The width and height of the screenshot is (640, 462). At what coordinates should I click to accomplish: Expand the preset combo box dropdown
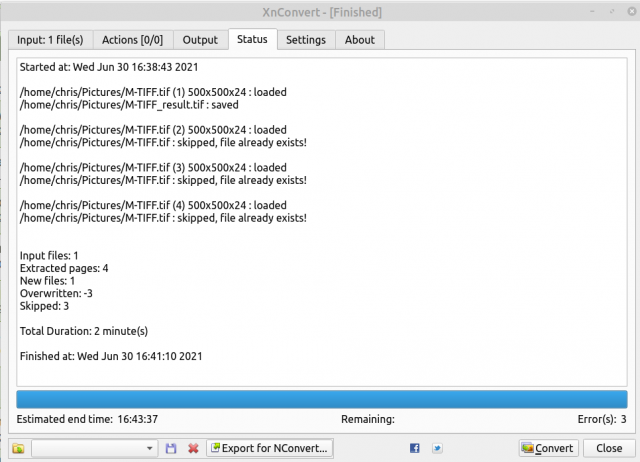[149, 449]
